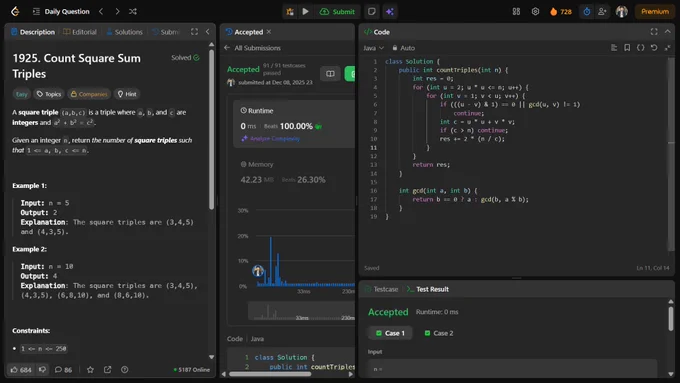Click the Test Result panel vertical scrollbar
680x383 pixels.
coord(671,319)
